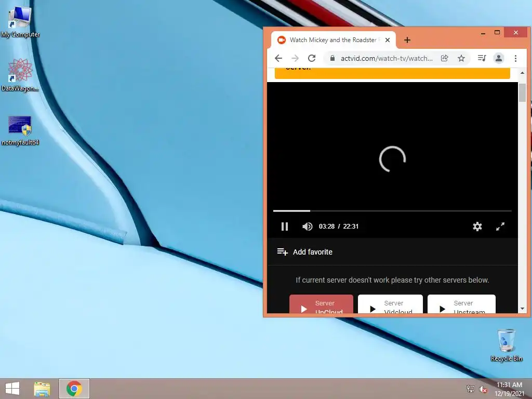The image size is (532, 399).
Task: Add video to favorites
Action: click(304, 252)
